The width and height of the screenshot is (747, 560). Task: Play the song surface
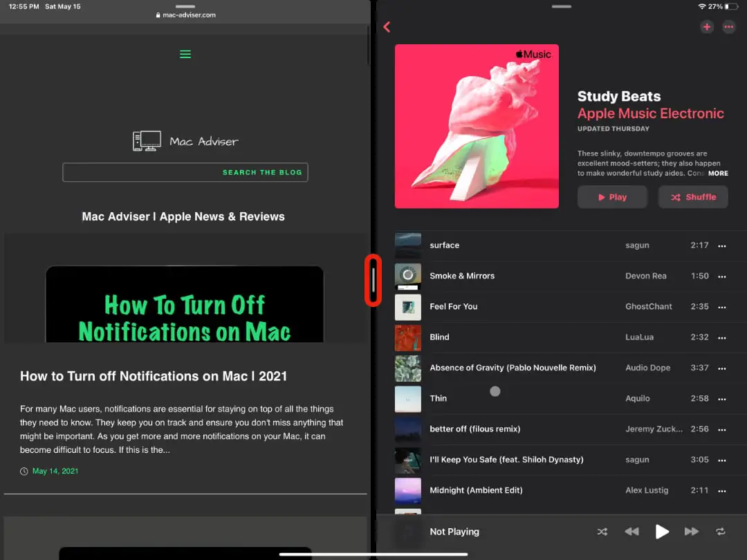point(445,245)
